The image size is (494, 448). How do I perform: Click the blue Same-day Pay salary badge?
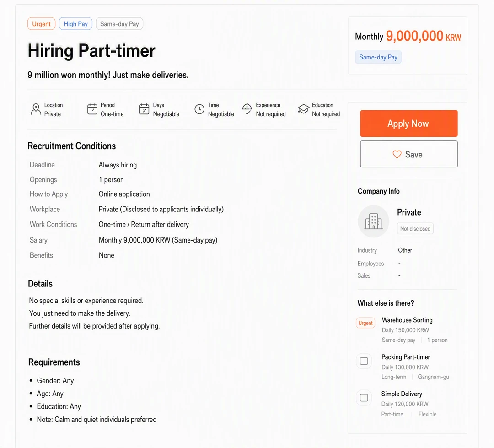[378, 57]
